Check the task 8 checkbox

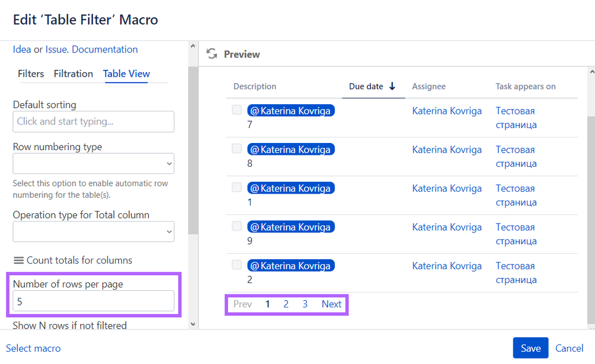click(x=237, y=149)
